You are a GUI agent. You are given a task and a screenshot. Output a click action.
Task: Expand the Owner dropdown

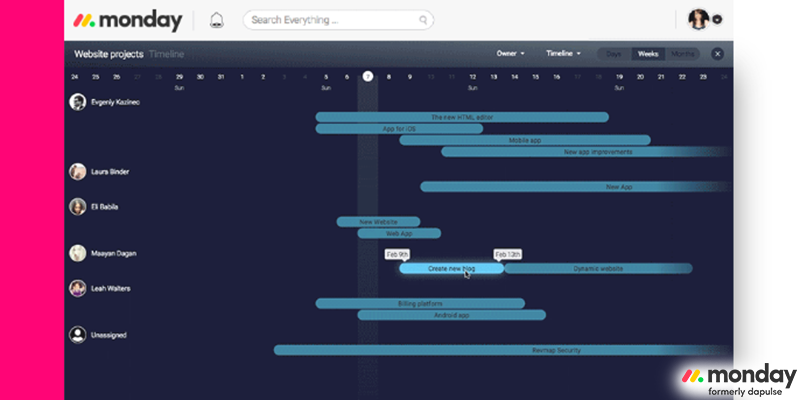(x=511, y=54)
